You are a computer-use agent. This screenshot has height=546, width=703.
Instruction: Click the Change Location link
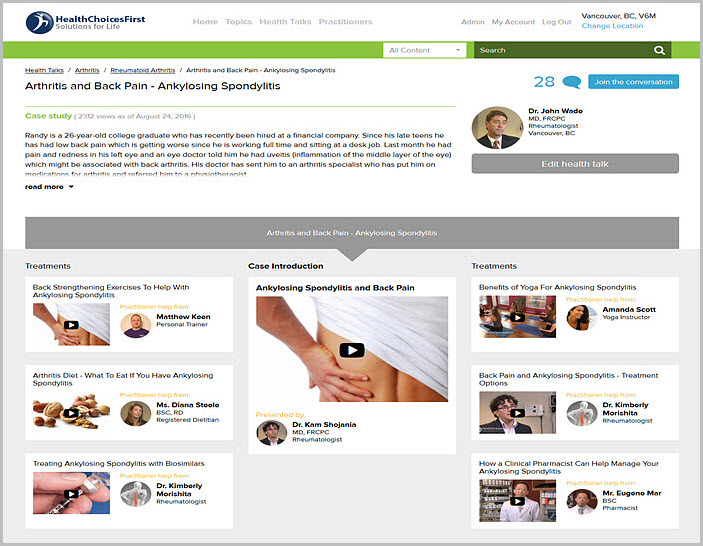612,26
